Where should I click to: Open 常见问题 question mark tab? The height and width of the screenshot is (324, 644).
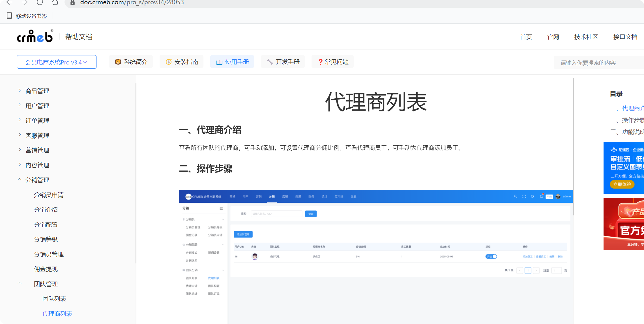pos(332,62)
